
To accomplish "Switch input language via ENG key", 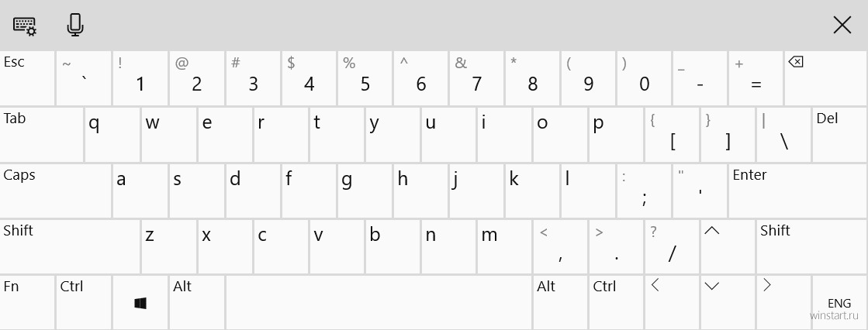I will point(839,303).
